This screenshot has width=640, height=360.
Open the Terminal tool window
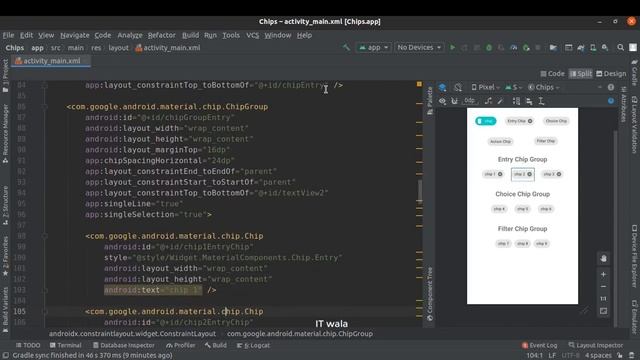[x=65, y=345]
